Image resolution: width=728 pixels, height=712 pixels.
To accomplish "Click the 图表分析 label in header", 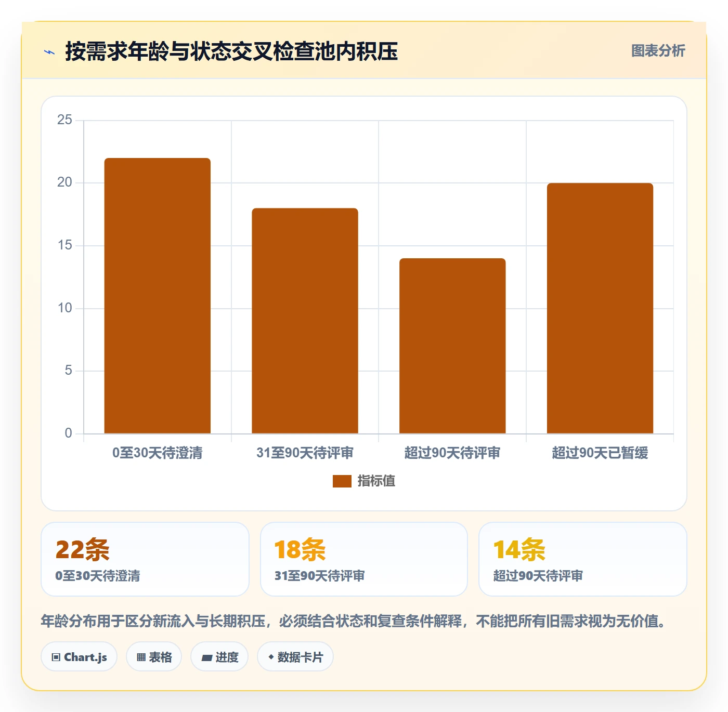I will [x=658, y=51].
